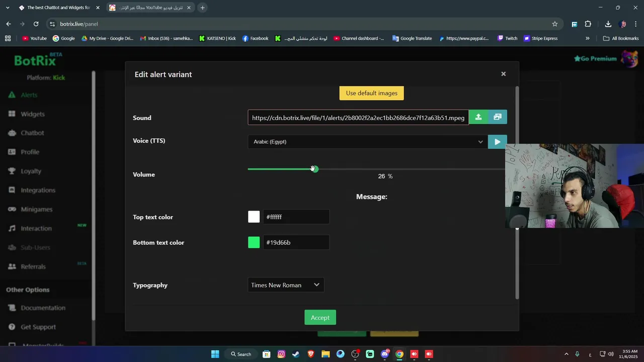Viewport: 644px width, 362px height.
Task: Open the browser extensions puzzle icon
Action: pos(588,24)
